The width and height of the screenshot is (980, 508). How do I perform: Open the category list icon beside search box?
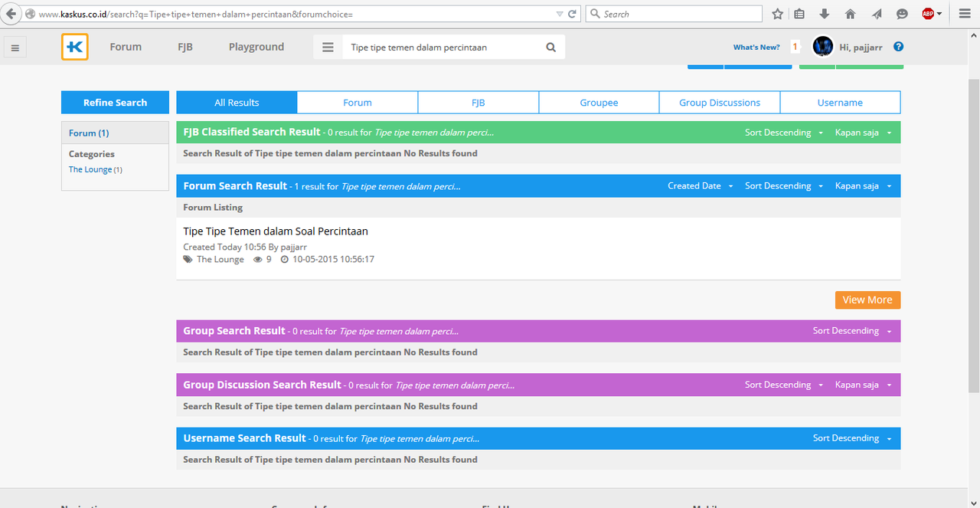tap(328, 48)
